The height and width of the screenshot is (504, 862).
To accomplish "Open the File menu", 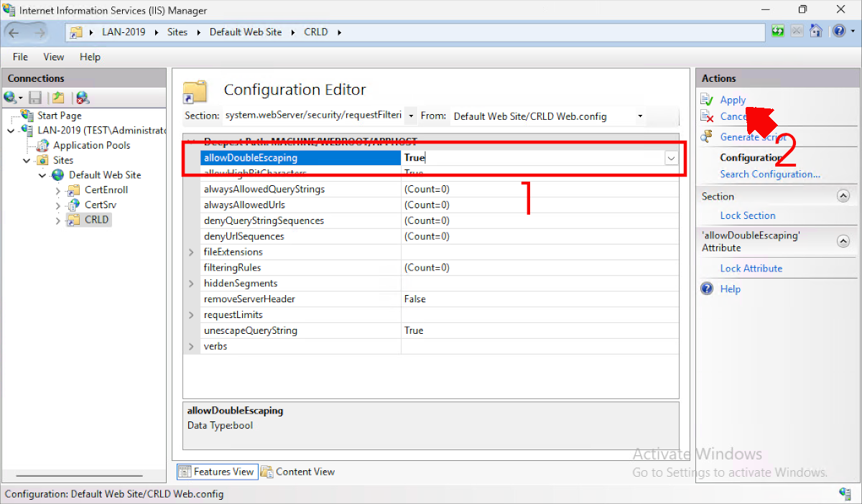I will (x=20, y=57).
